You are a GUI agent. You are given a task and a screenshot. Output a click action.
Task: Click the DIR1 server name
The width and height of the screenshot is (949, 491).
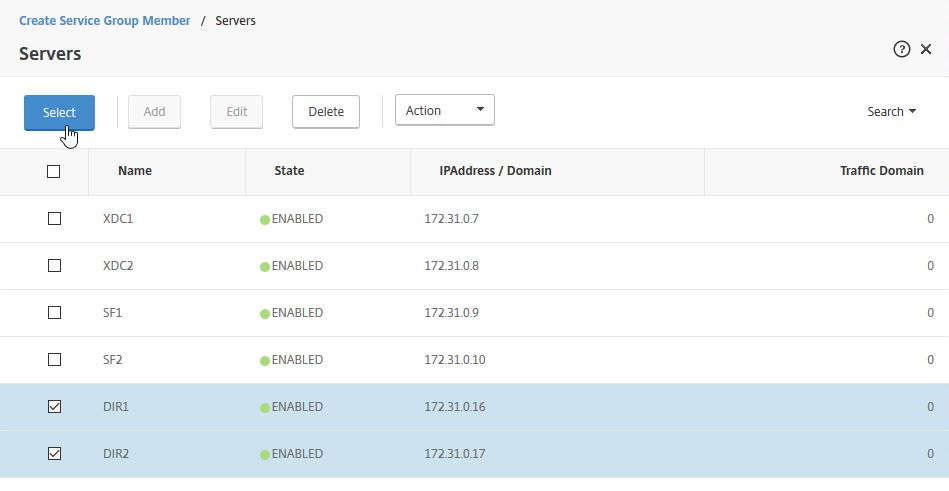coord(116,407)
